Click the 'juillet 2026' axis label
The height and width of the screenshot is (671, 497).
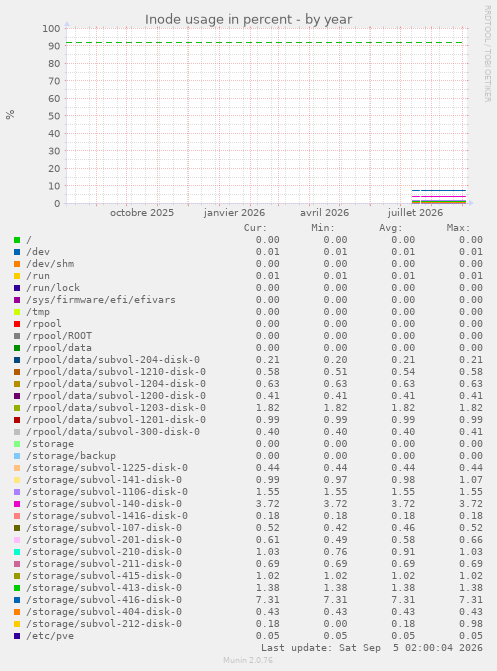[x=415, y=213]
